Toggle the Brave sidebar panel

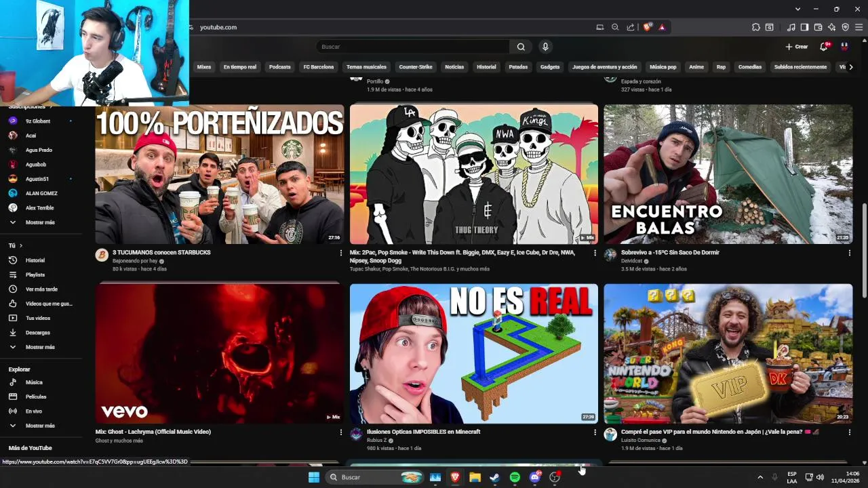point(804,27)
